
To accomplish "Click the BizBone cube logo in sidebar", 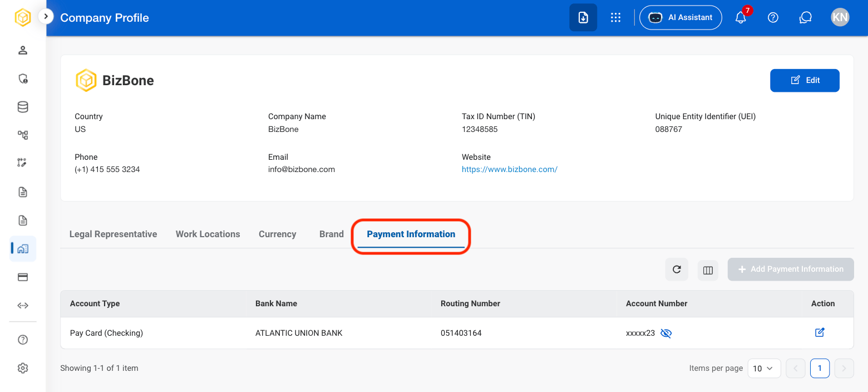I will (23, 18).
